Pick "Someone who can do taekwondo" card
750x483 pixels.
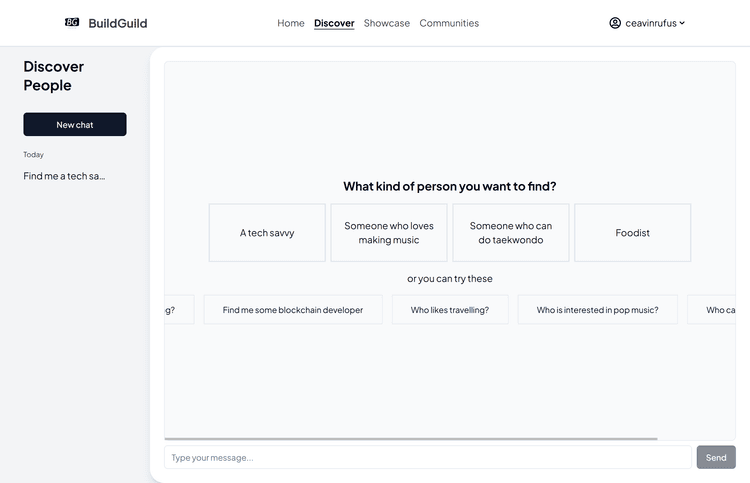511,233
